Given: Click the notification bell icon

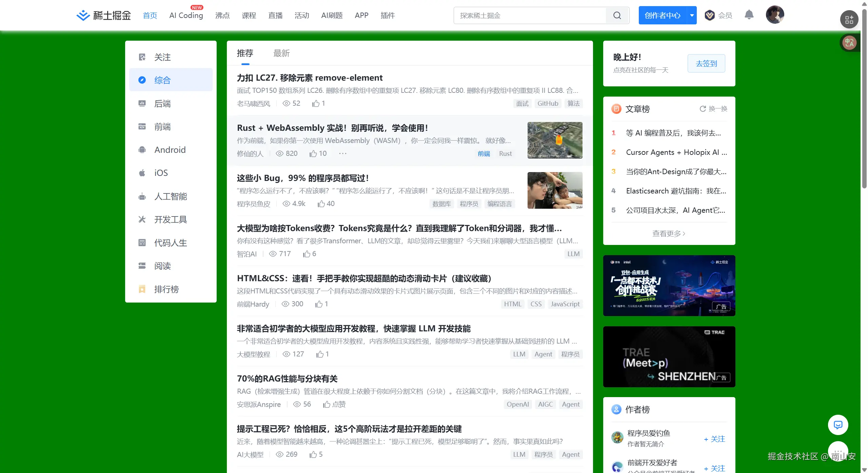Looking at the screenshot, I should click(x=749, y=15).
